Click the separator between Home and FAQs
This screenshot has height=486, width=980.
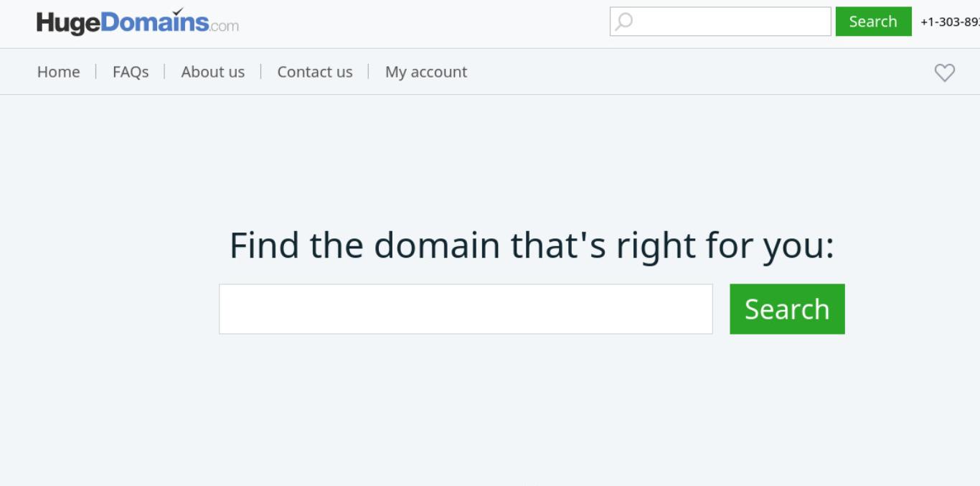point(96,72)
